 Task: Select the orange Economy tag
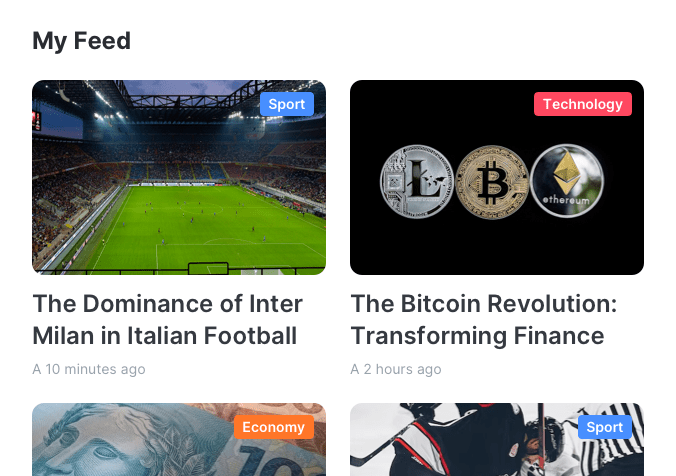(273, 427)
